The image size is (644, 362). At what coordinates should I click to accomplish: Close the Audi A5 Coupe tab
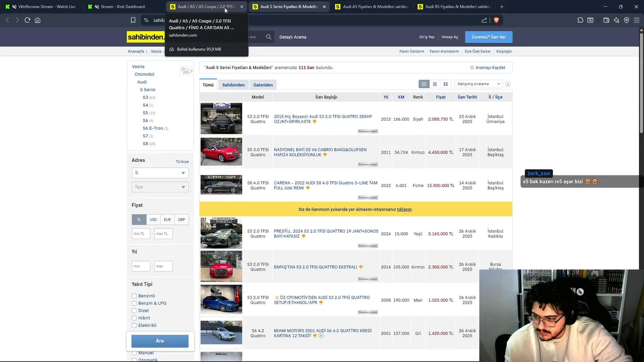pos(242,7)
